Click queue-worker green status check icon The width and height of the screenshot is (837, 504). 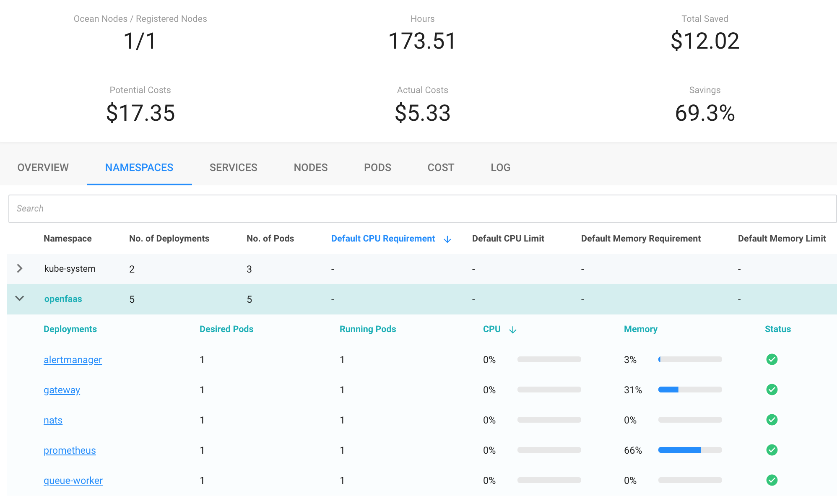[x=772, y=480]
